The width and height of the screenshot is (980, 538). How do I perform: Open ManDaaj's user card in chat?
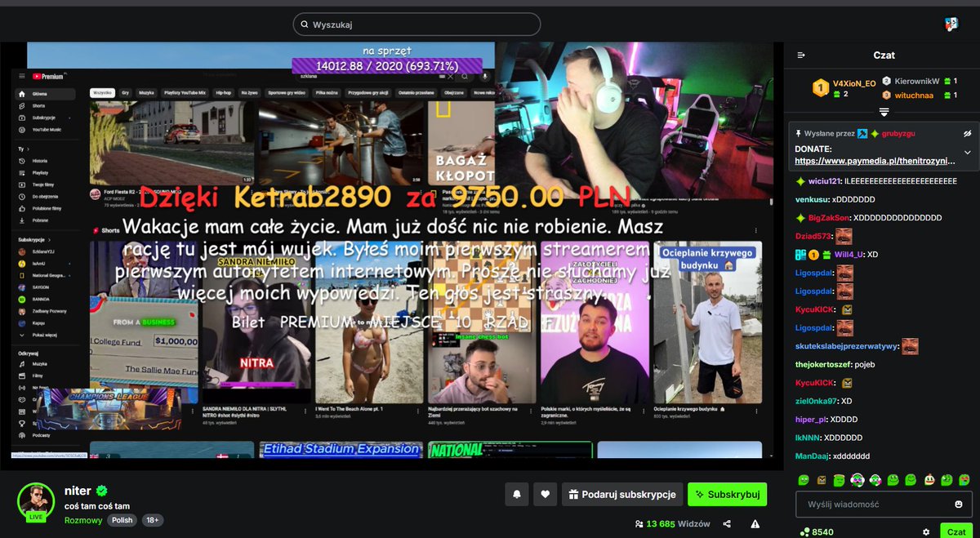point(813,456)
